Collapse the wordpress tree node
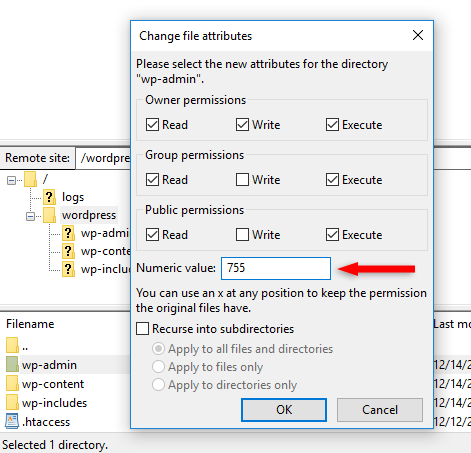This screenshot has height=453, width=471. [30, 217]
